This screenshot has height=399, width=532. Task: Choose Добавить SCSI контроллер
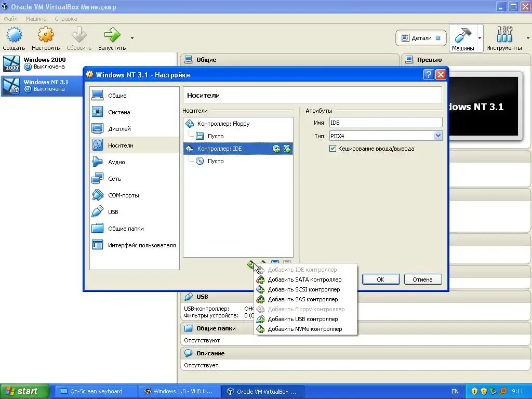[305, 289]
